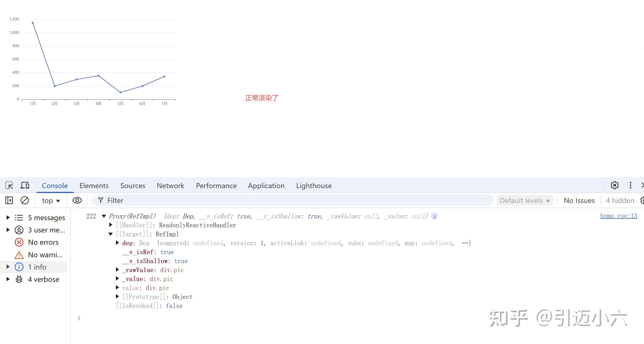Select the 1 info filter row
The width and height of the screenshot is (644, 344).
(x=37, y=267)
